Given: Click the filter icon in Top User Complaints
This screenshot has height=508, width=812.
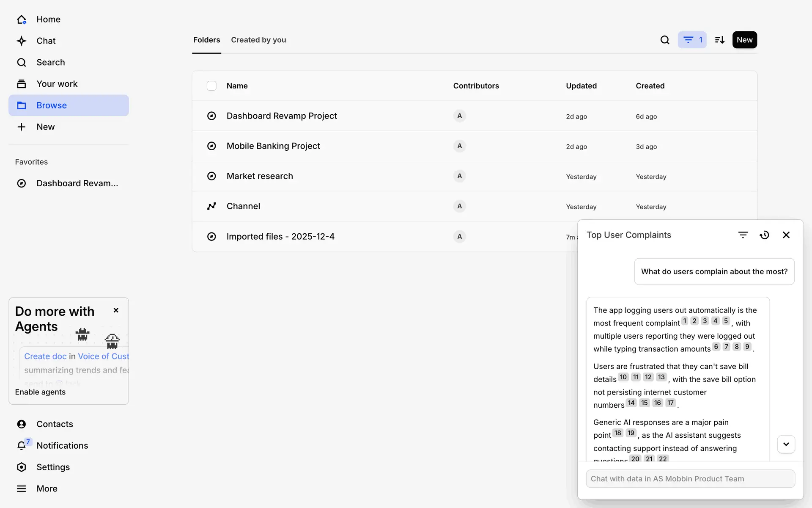Looking at the screenshot, I should tap(743, 235).
